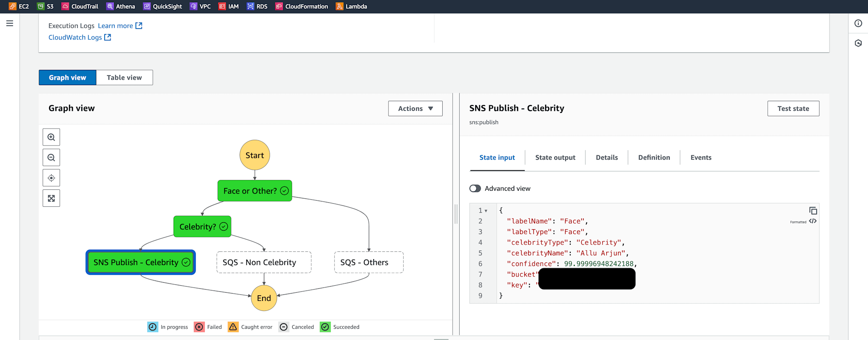Select the State output tab

(555, 158)
